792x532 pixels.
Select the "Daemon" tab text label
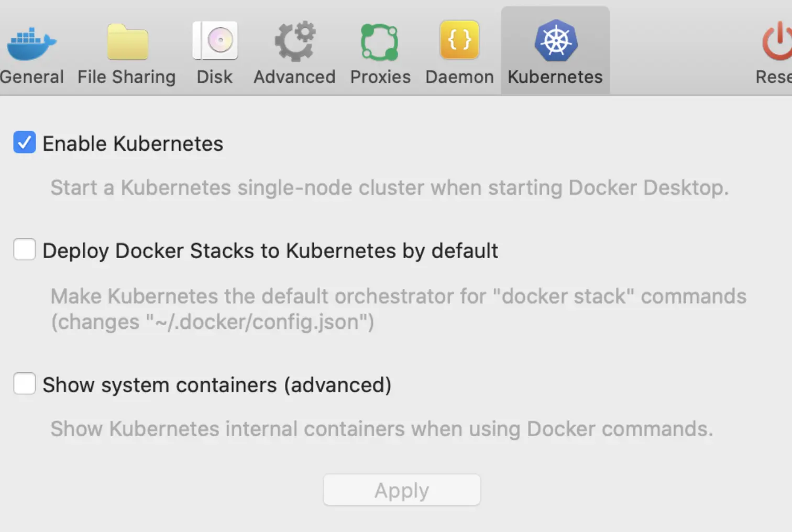pyautogui.click(x=459, y=77)
